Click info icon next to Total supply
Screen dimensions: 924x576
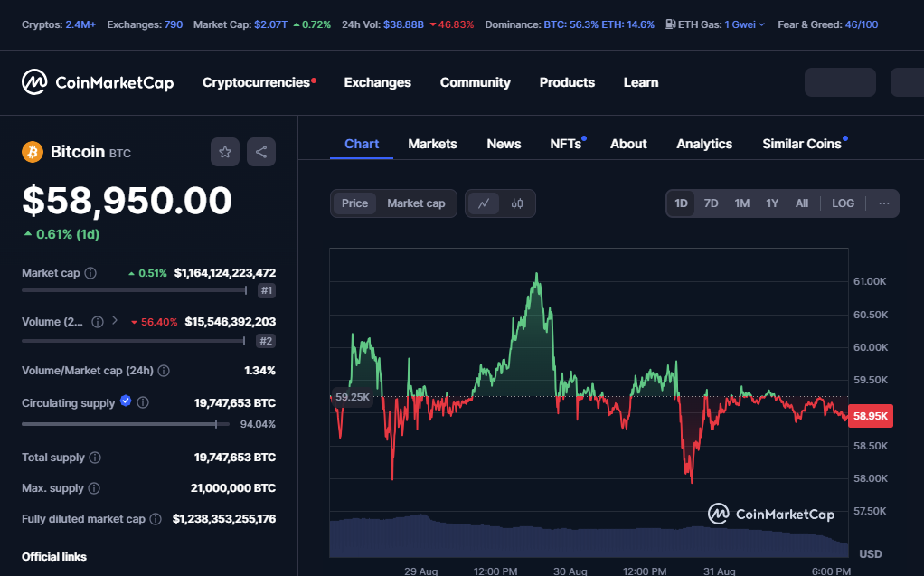[x=95, y=458]
